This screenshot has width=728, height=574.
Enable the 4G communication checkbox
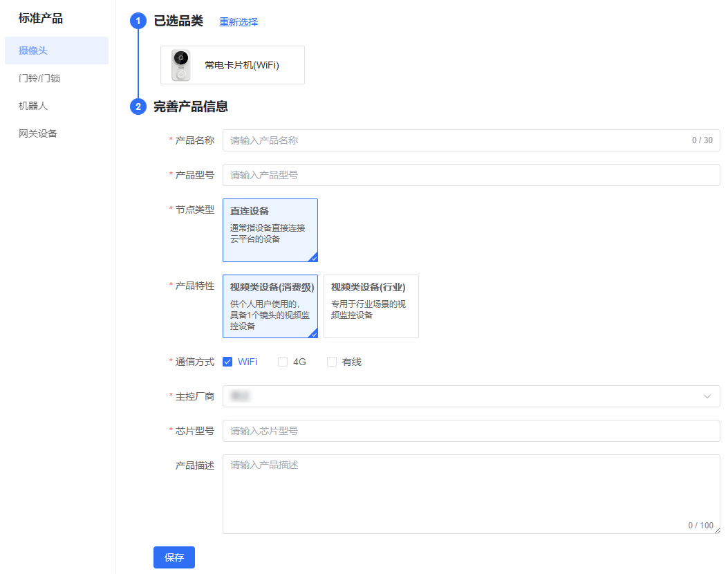click(282, 362)
